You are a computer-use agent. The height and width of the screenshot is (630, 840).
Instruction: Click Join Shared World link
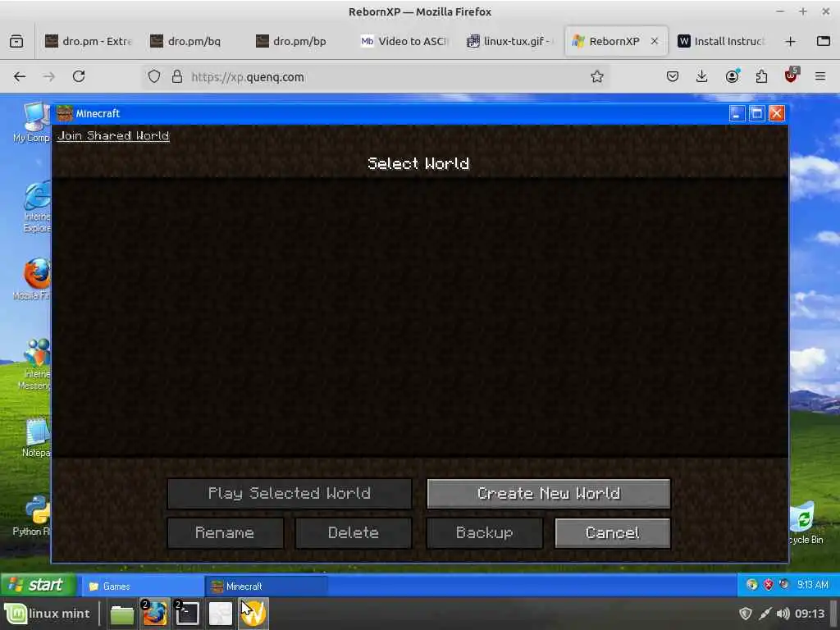click(113, 135)
